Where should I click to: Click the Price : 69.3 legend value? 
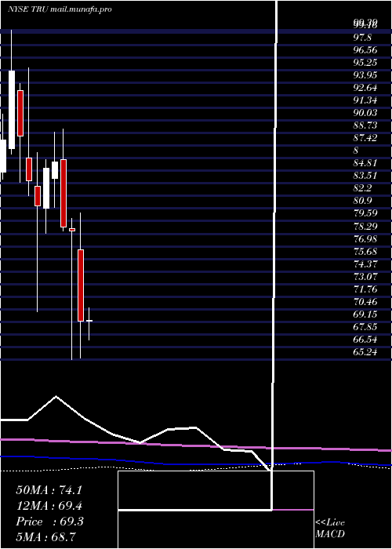point(49,522)
